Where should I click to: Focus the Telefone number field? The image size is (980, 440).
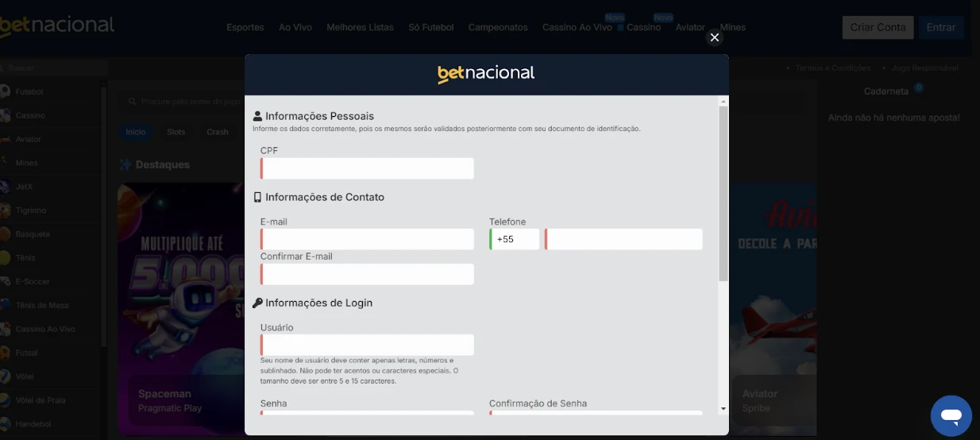point(623,239)
